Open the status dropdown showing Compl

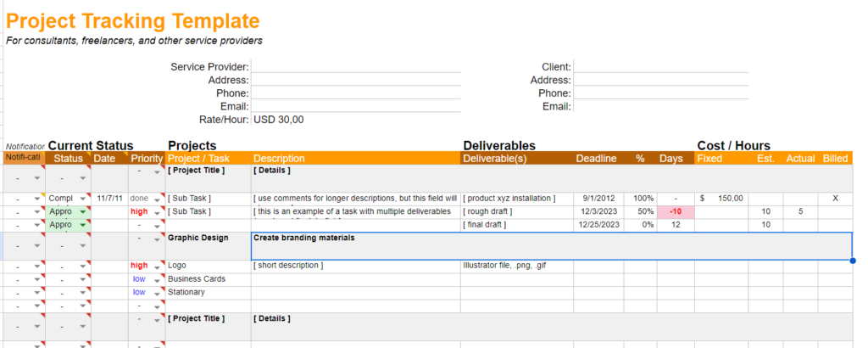tap(83, 199)
